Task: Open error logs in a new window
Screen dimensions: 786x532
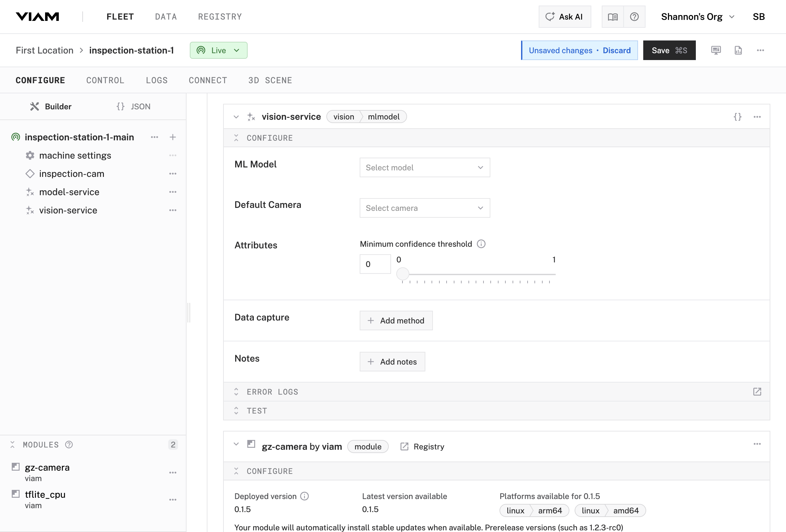Action: 757,392
